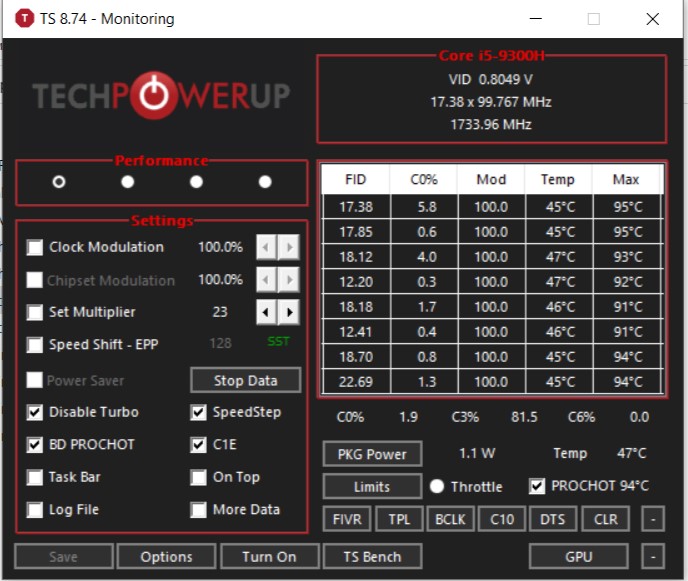Uncheck the PROCHOT 94°C checkbox
688x581 pixels.
point(537,486)
